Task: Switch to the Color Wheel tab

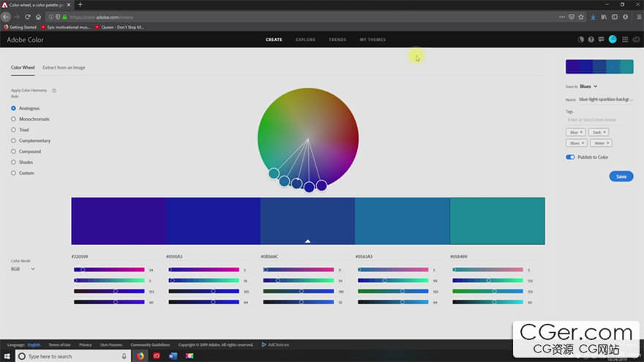Action: click(23, 67)
